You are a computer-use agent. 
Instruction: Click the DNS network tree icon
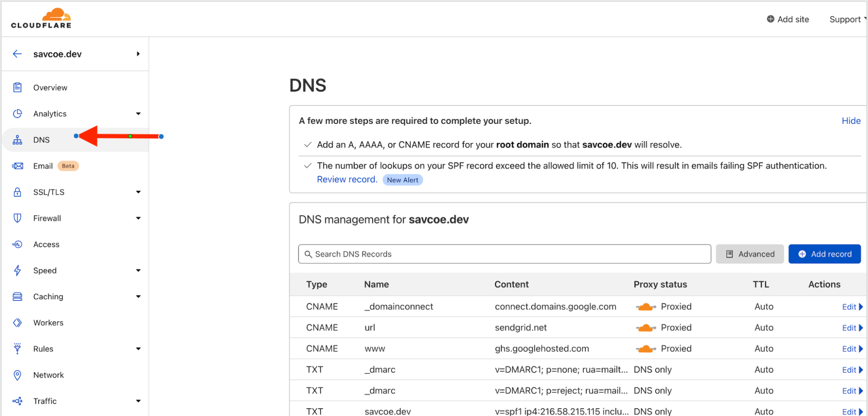pos(17,140)
